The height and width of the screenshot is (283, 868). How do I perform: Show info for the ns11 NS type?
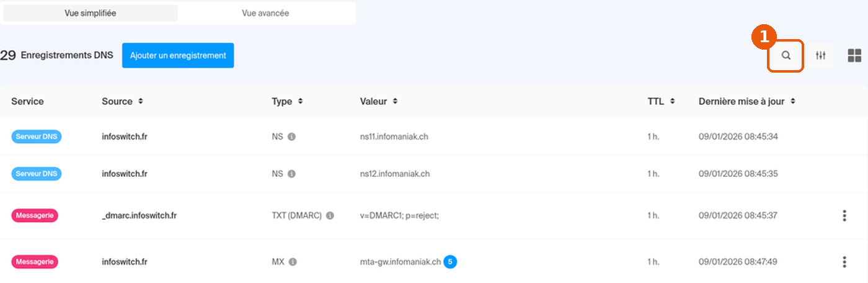click(291, 137)
